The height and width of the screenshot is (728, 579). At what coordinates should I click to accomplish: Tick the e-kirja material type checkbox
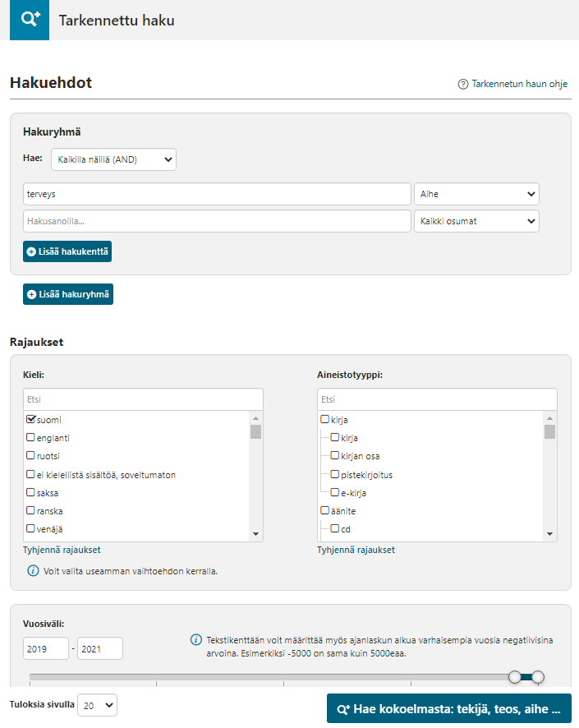point(334,493)
